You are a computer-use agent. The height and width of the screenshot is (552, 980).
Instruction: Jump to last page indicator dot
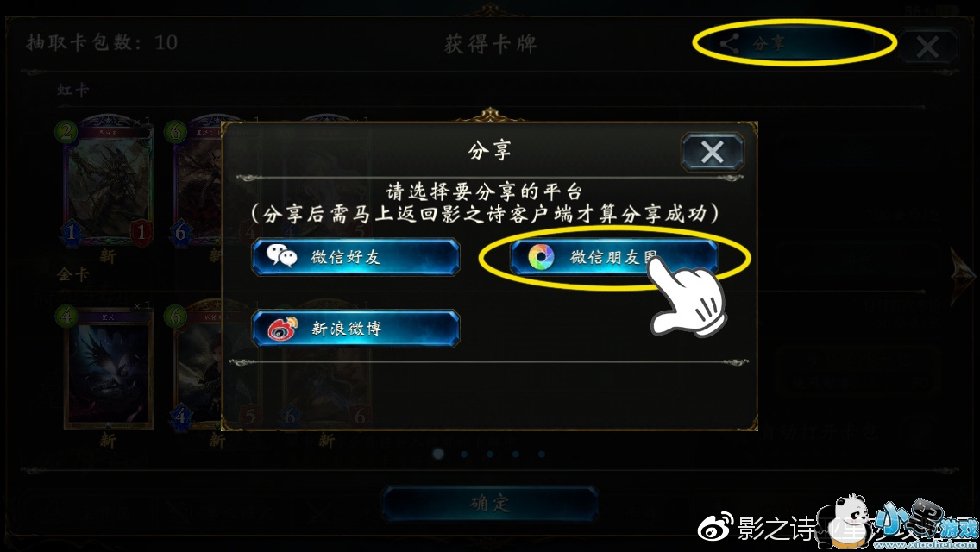click(541, 454)
